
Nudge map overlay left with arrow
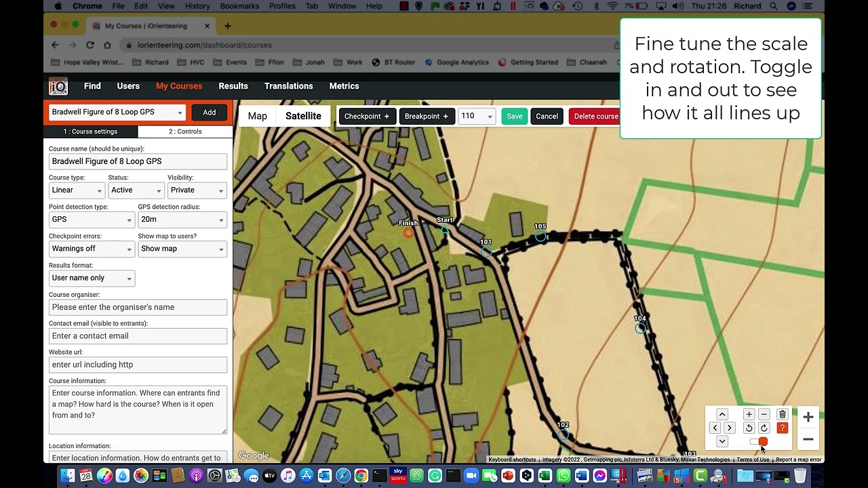coord(715,428)
